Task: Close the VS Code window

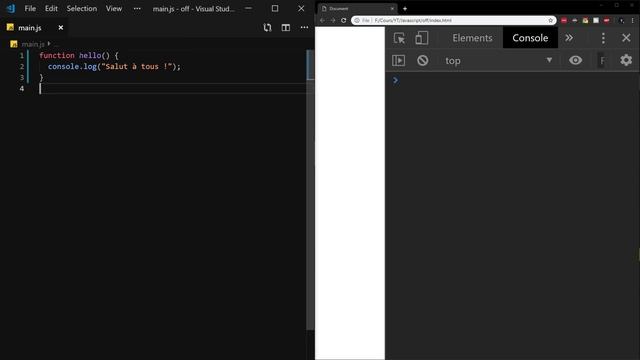Action: click(x=301, y=8)
